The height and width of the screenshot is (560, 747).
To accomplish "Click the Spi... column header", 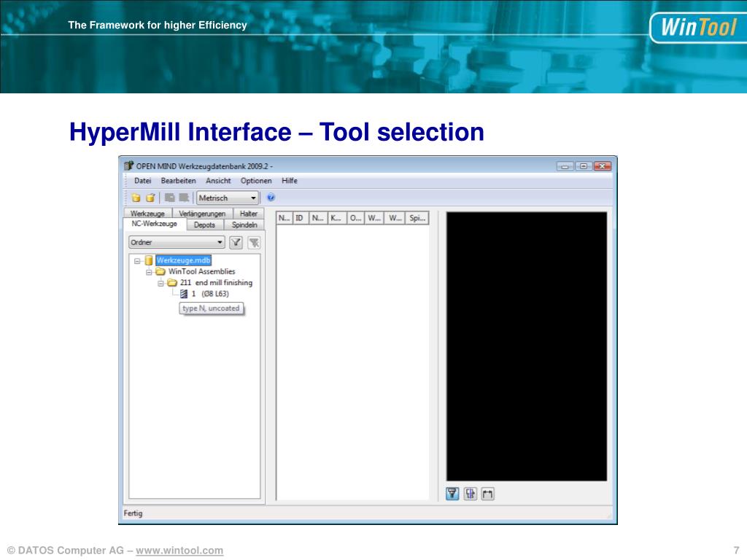I will pyautogui.click(x=417, y=218).
